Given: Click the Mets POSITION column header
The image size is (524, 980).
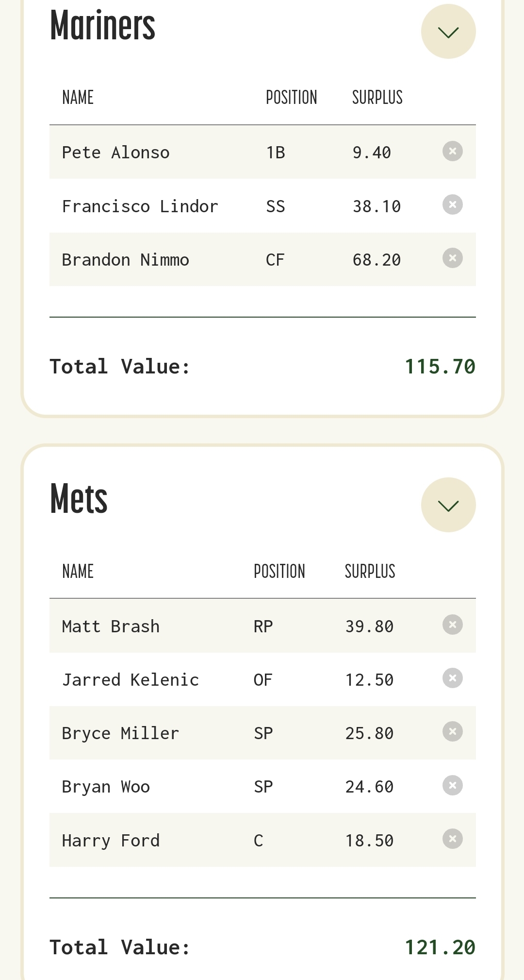Looking at the screenshot, I should coord(279,572).
